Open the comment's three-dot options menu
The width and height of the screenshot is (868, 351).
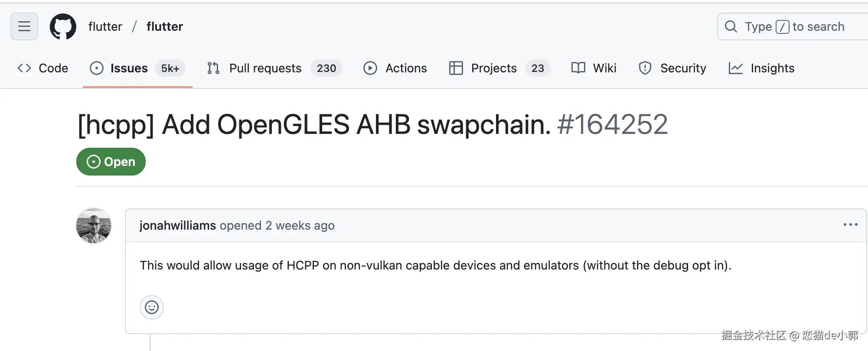[x=850, y=224]
